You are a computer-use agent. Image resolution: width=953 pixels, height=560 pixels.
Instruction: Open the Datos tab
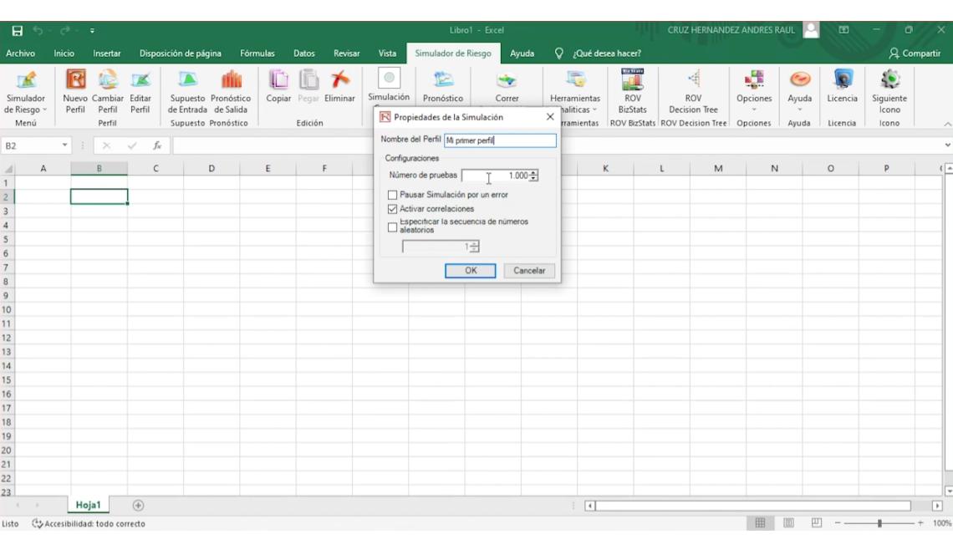pos(304,53)
